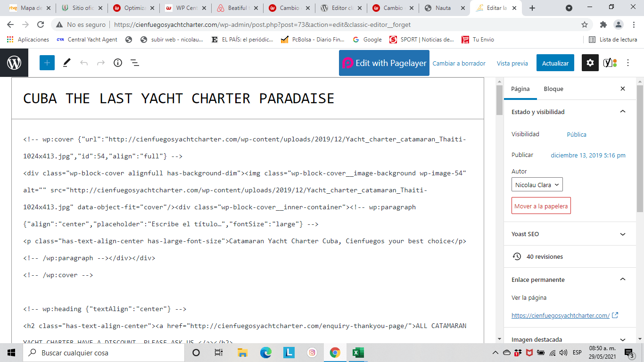Open Task View on the taskbar

tap(219, 353)
